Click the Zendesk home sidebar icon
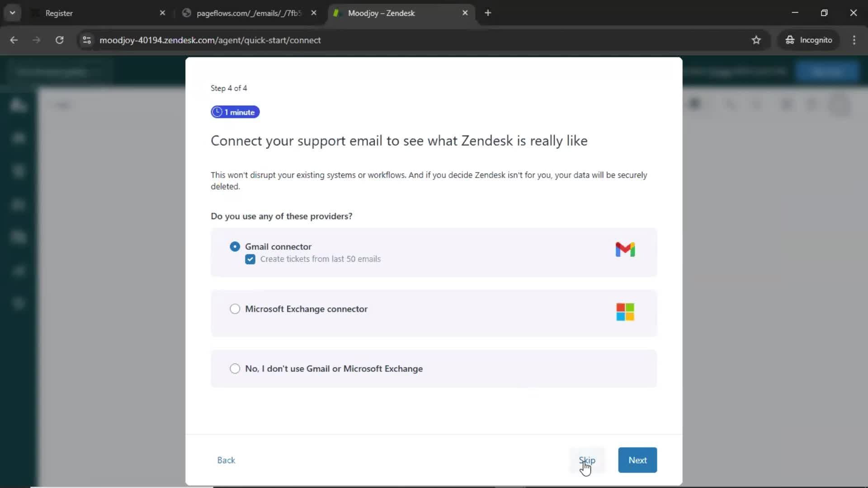The width and height of the screenshot is (868, 488). [x=18, y=105]
